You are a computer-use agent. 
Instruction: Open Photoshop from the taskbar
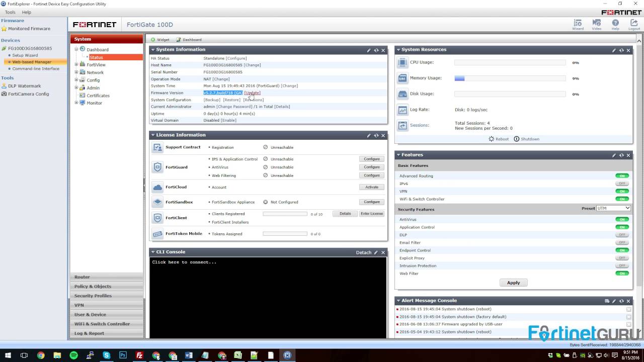(x=123, y=355)
